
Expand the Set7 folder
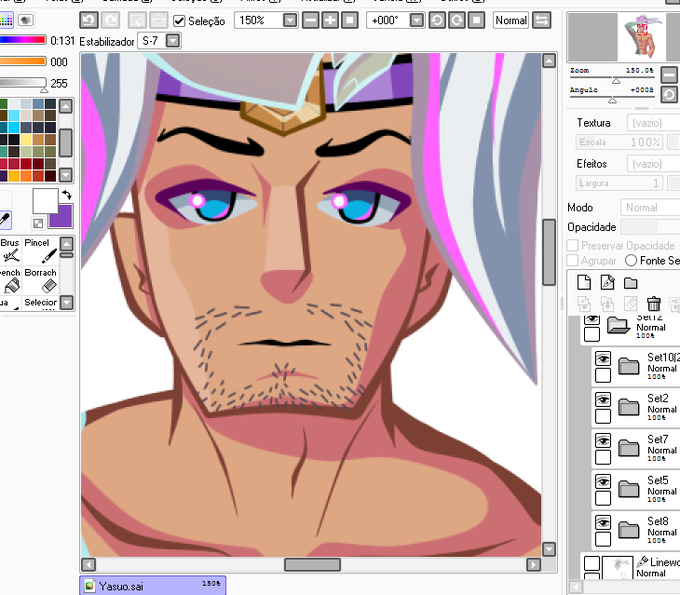tap(628, 448)
